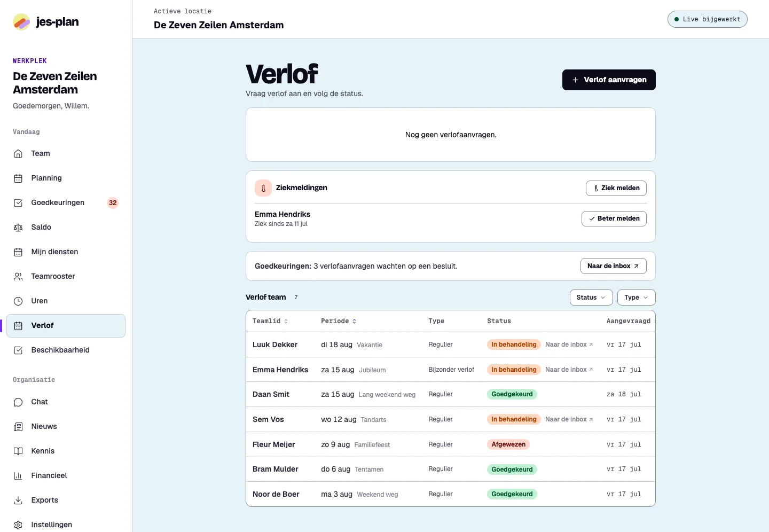Click the Chat speech bubble icon

pos(18,402)
